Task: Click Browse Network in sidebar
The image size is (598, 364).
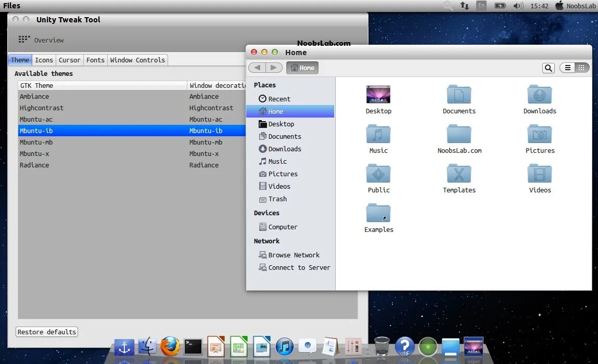Action: click(290, 255)
